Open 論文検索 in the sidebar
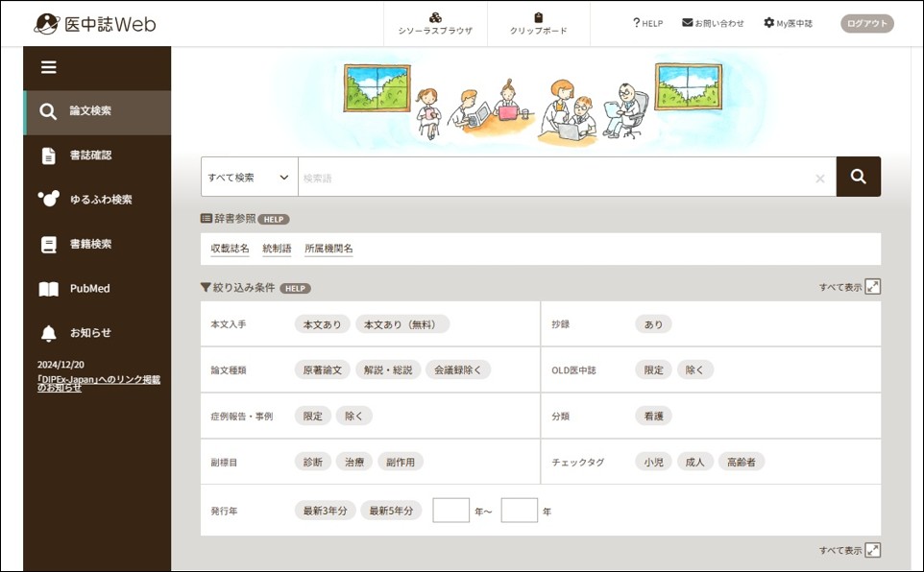Image resolution: width=924 pixels, height=572 pixels. pos(97,112)
